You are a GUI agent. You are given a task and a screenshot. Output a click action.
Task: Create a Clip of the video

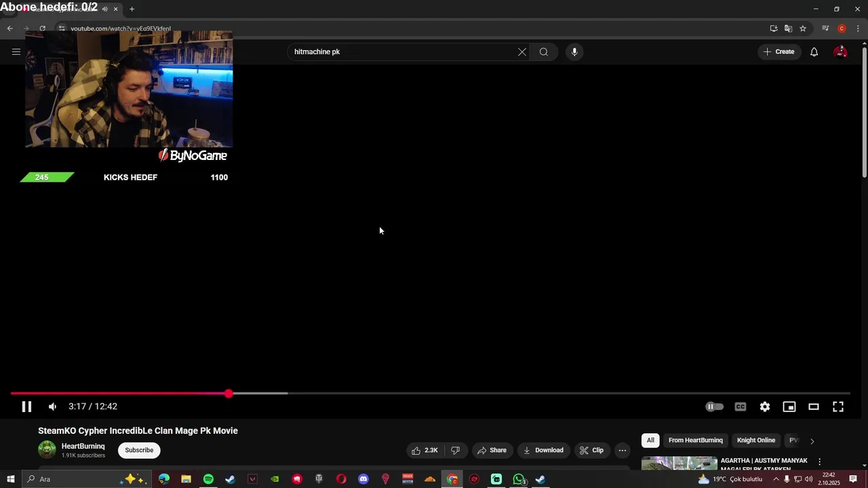591,450
